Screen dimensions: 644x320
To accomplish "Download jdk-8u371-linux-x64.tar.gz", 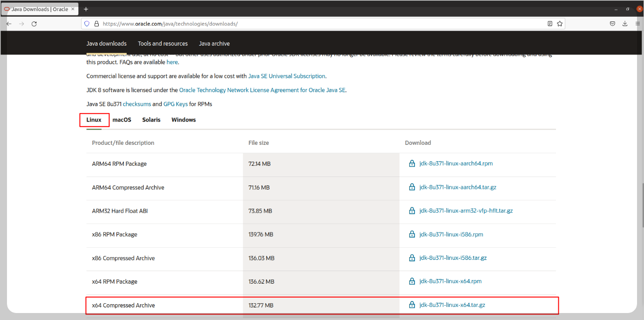I will point(452,305).
